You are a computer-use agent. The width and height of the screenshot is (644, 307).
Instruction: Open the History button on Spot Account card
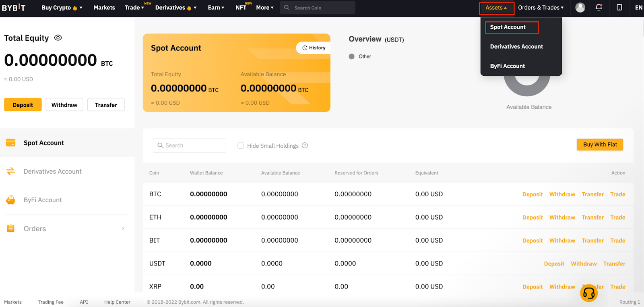pyautogui.click(x=314, y=48)
